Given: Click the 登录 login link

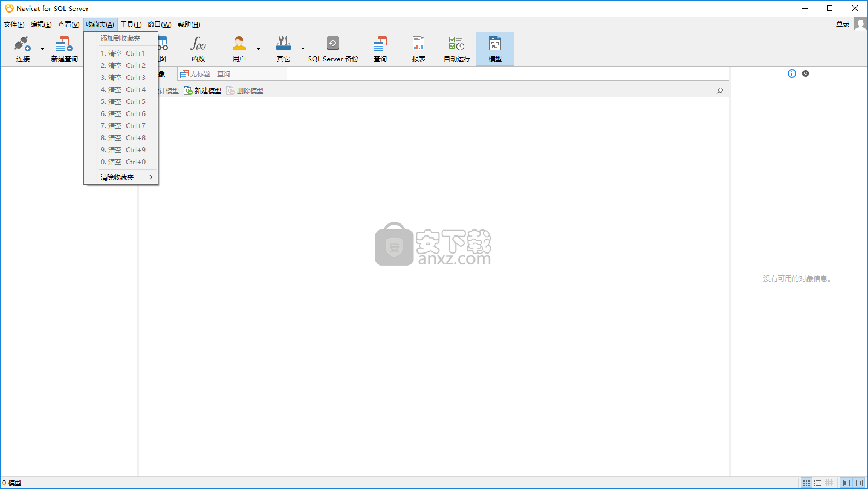Looking at the screenshot, I should tap(843, 24).
